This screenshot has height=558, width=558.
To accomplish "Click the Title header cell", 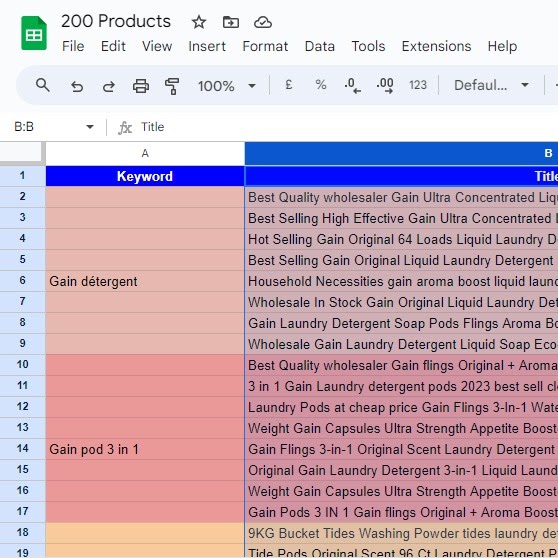I will click(x=401, y=176).
